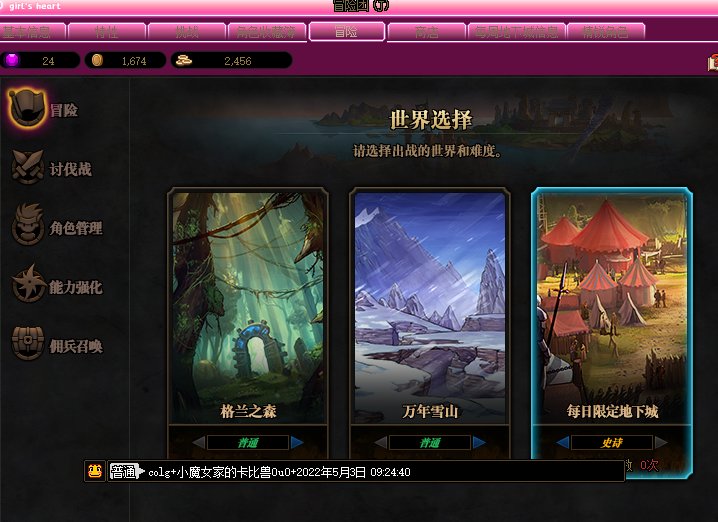Image resolution: width=718 pixels, height=522 pixels.
Task: Select the 讨伐战 crossed swords icon
Action: click(x=27, y=168)
